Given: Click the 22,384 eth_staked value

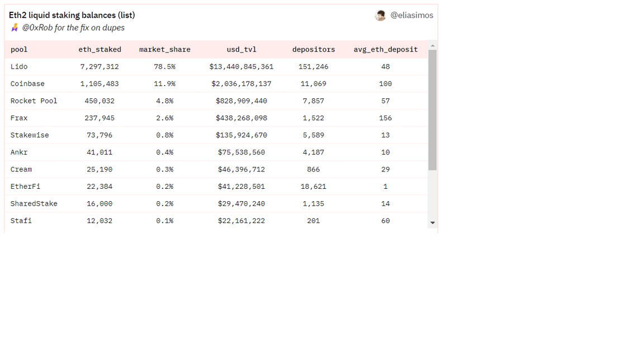Looking at the screenshot, I should pos(100,187).
